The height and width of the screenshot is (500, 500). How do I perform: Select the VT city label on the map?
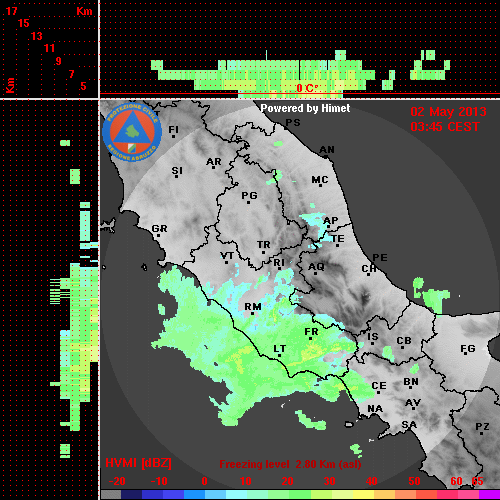pyautogui.click(x=227, y=256)
